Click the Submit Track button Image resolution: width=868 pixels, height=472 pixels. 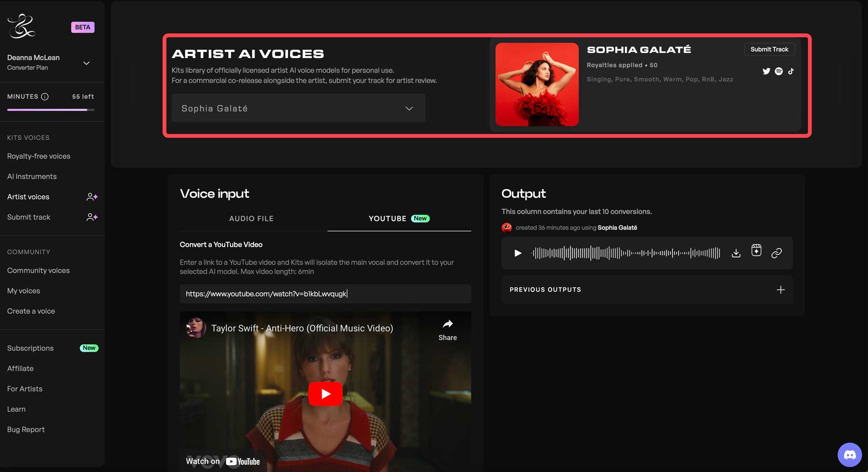click(769, 49)
